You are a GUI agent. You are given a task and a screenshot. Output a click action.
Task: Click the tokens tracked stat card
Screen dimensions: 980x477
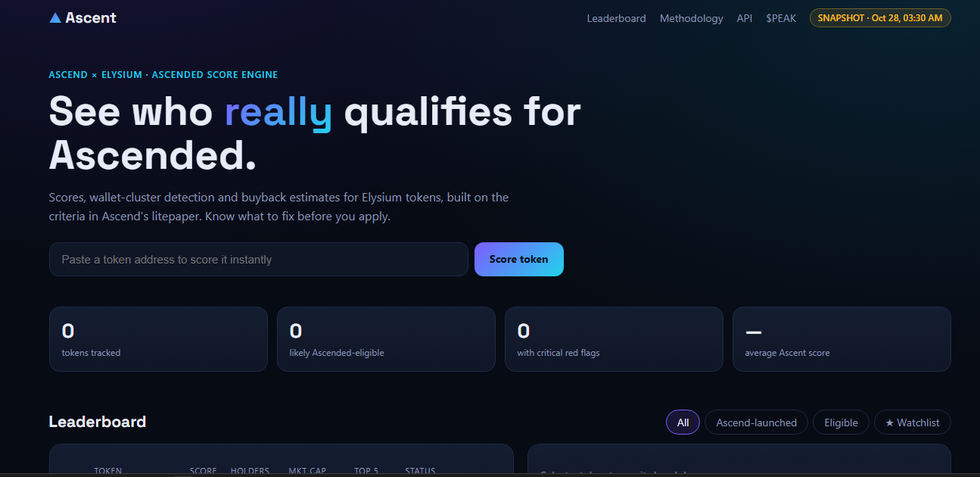click(158, 339)
